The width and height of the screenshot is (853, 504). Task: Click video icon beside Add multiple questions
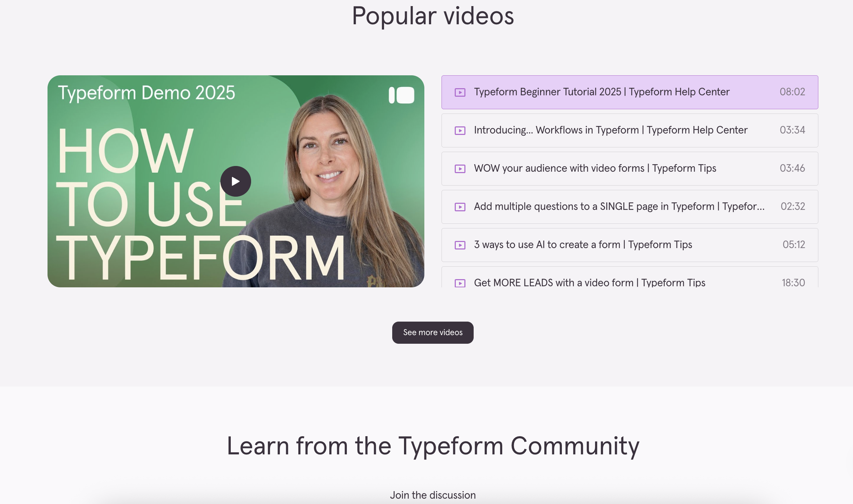tap(460, 207)
